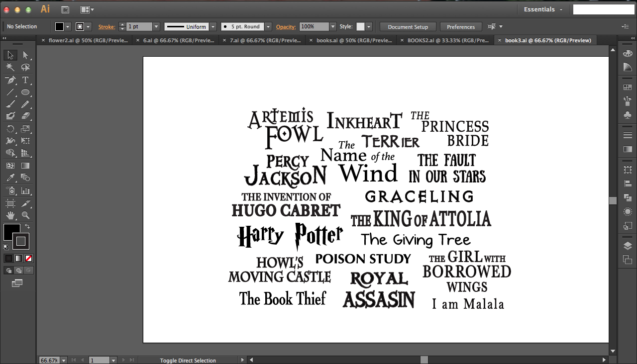
Task: Swap fill and stroke colors arrow
Action: (x=27, y=226)
